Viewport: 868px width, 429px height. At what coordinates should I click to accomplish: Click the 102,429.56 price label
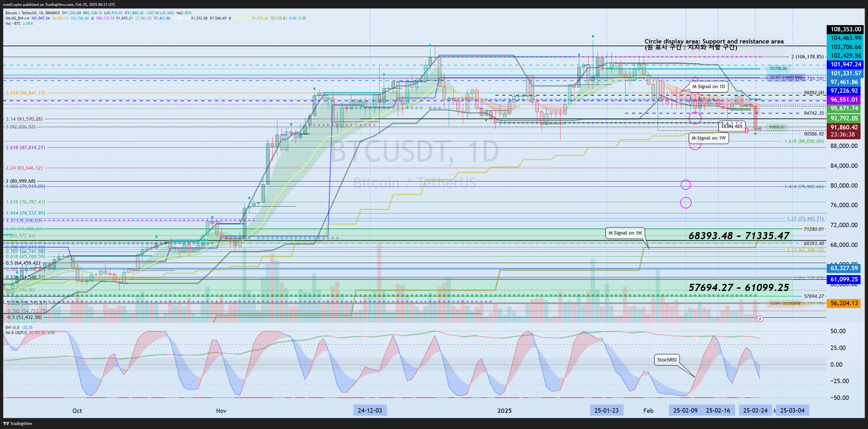pyautogui.click(x=845, y=56)
